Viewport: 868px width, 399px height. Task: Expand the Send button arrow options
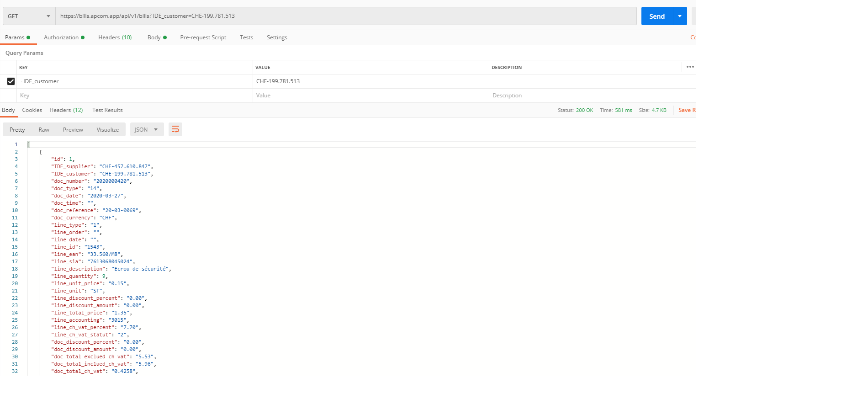[680, 16]
